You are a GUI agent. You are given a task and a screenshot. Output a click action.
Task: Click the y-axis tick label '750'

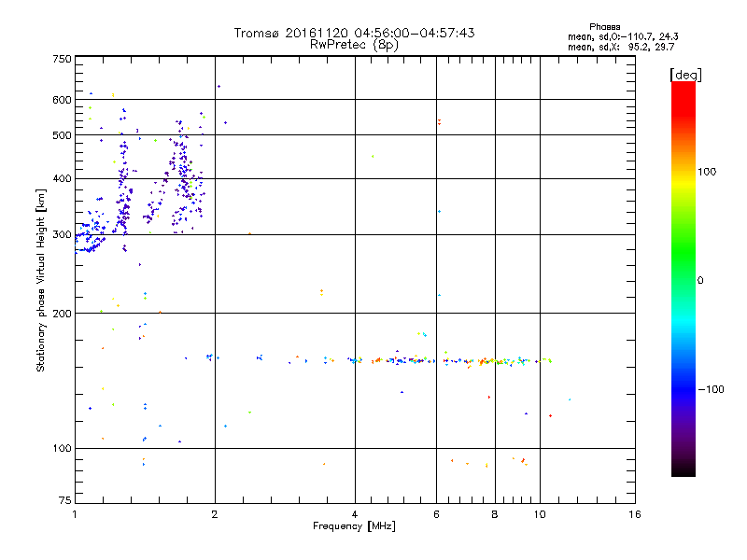point(62,59)
